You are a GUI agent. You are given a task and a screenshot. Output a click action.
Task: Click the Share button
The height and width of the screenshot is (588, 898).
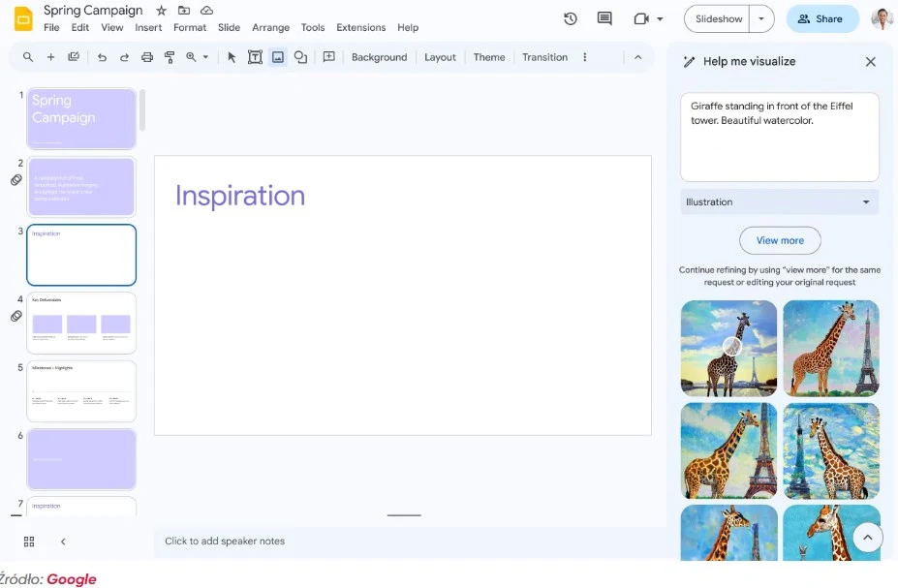pyautogui.click(x=821, y=18)
